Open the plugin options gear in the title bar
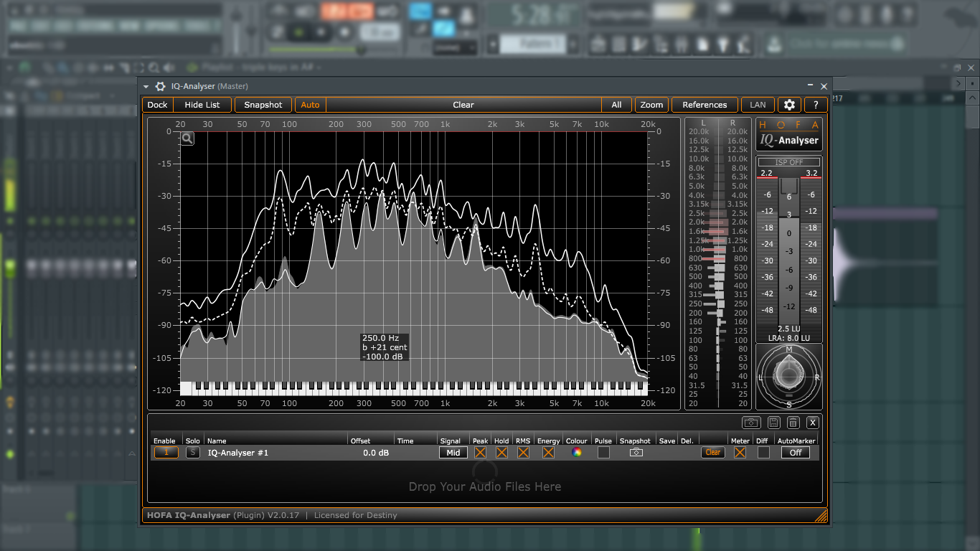The image size is (980, 551). 160,86
